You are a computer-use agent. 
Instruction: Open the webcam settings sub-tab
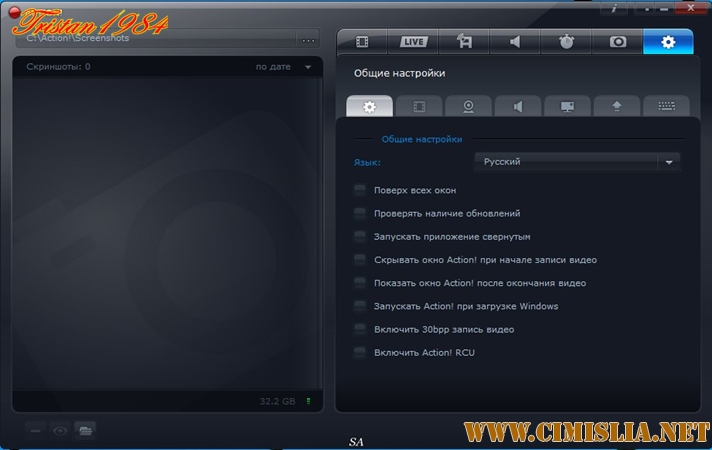468,107
